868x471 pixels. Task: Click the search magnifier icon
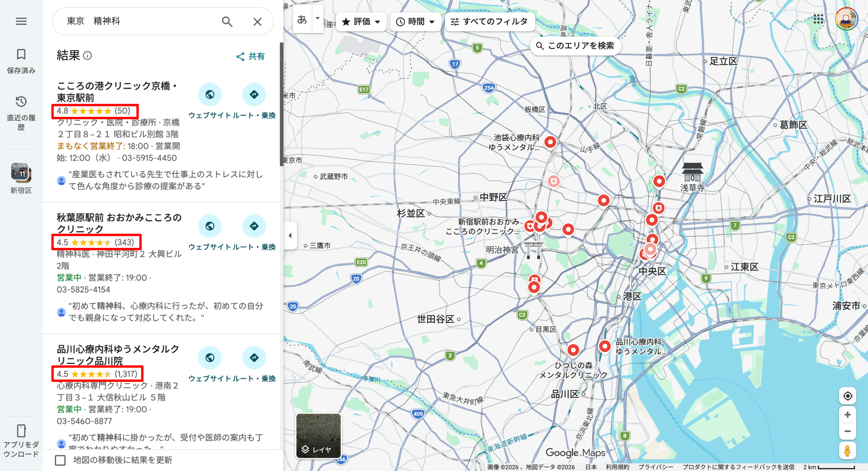click(x=227, y=21)
